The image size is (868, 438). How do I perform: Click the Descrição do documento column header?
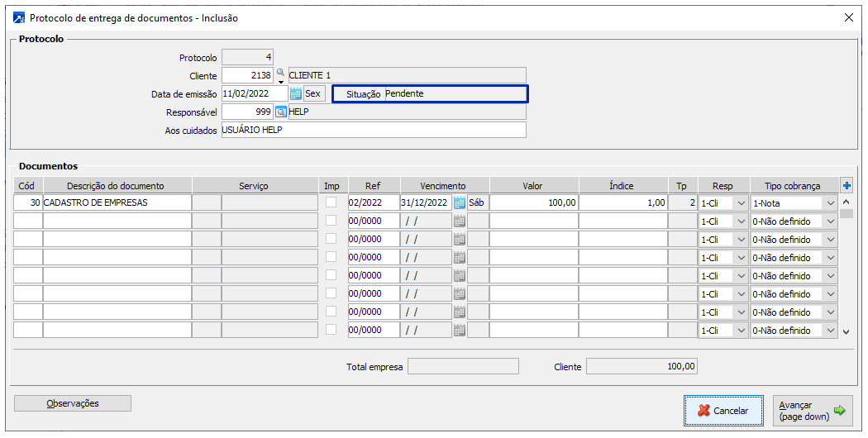(x=117, y=186)
